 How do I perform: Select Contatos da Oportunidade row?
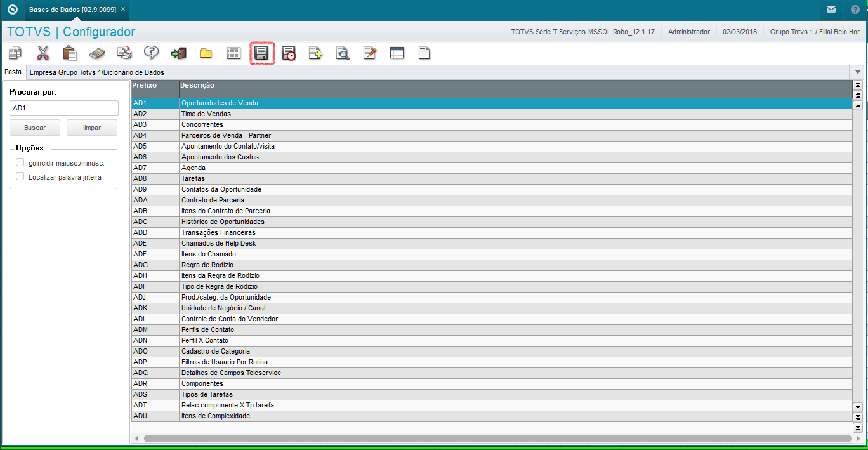tap(491, 189)
